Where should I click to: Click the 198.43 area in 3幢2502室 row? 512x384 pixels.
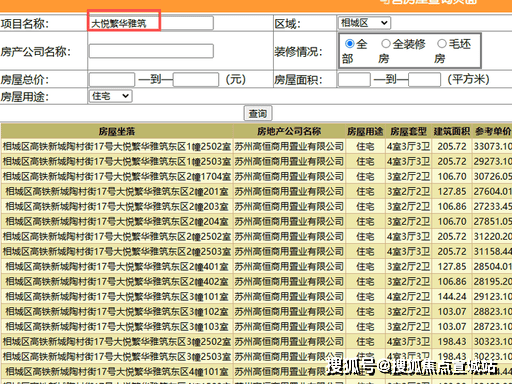pos(452,341)
